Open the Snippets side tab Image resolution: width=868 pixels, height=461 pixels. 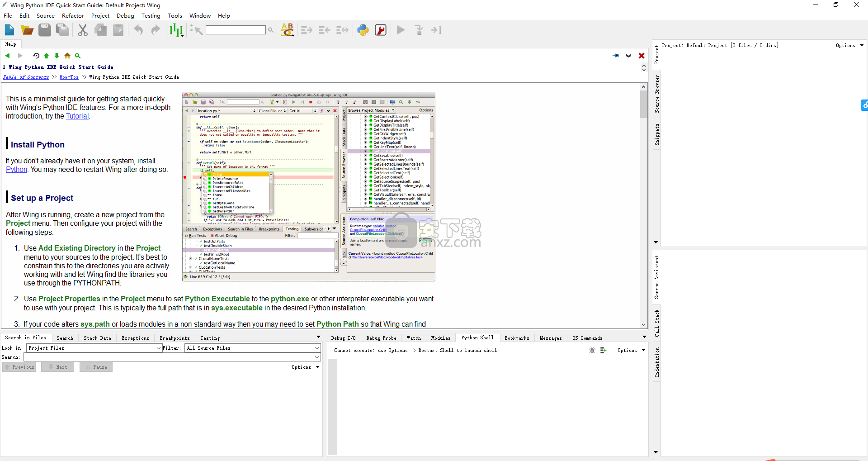[657, 134]
